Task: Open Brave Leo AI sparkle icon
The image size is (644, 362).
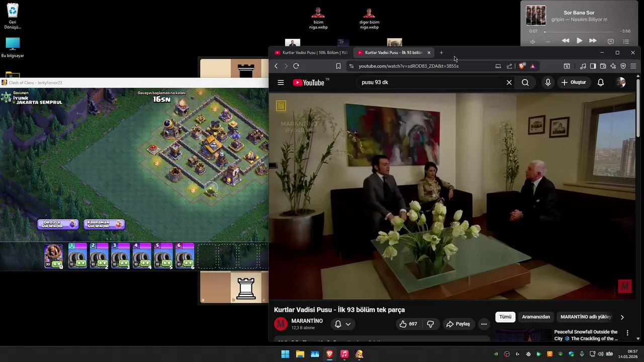Action: [x=613, y=66]
